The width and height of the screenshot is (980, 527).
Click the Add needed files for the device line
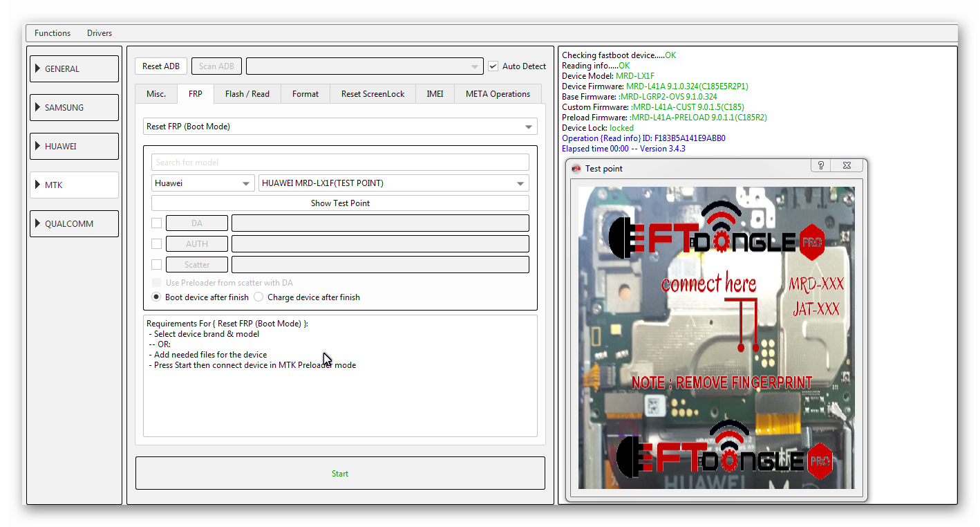click(208, 355)
